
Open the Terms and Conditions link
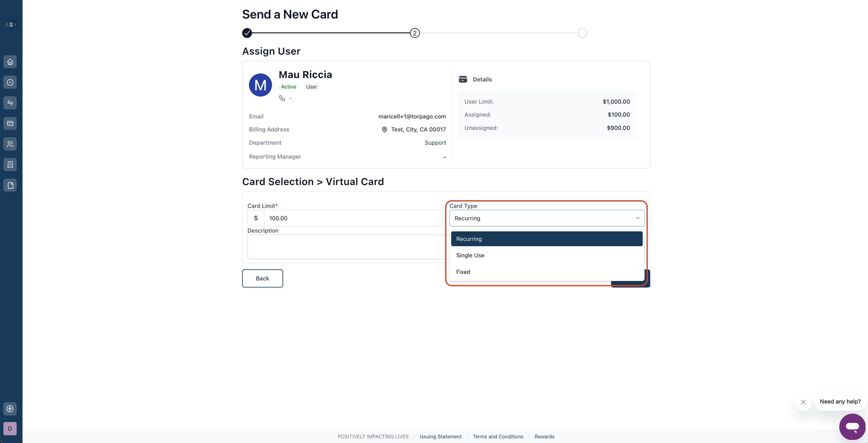(x=498, y=437)
